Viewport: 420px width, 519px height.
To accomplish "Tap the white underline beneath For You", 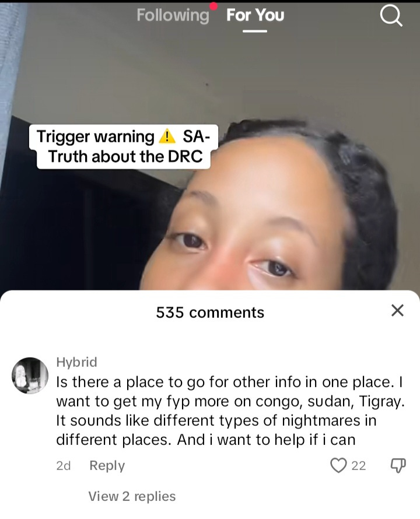I will tap(255, 31).
